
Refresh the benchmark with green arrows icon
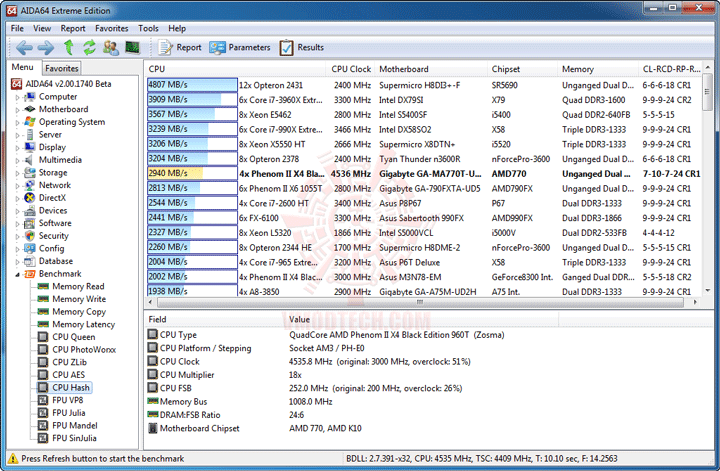(89, 47)
